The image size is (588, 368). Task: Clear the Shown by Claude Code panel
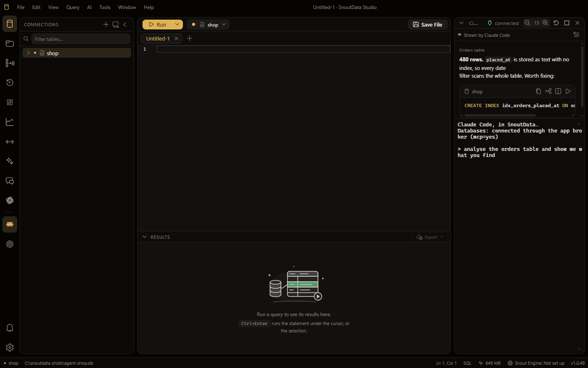[576, 35]
